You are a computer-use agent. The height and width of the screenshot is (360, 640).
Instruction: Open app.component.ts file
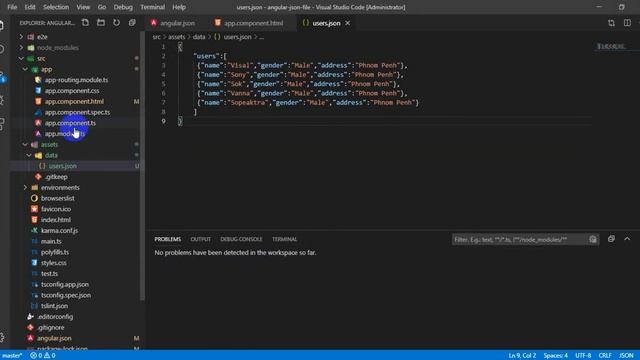click(70, 123)
